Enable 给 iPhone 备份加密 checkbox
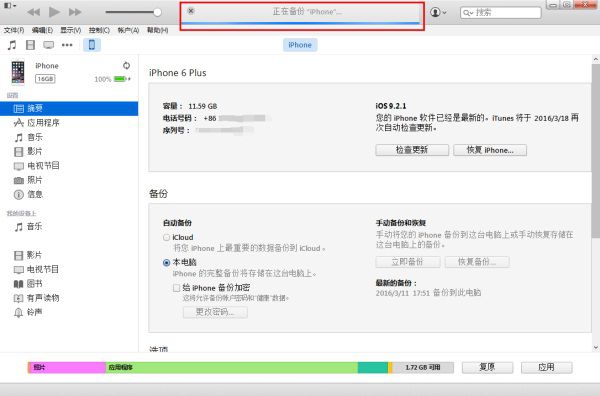 pos(176,288)
